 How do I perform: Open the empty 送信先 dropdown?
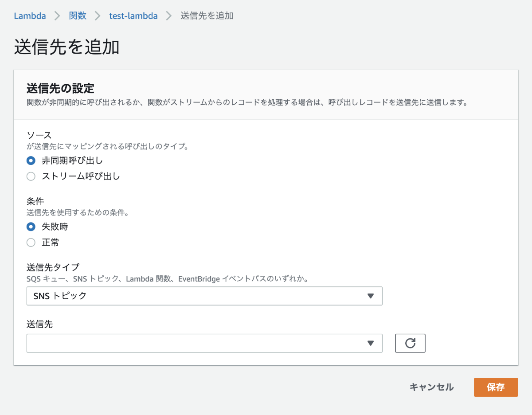204,343
